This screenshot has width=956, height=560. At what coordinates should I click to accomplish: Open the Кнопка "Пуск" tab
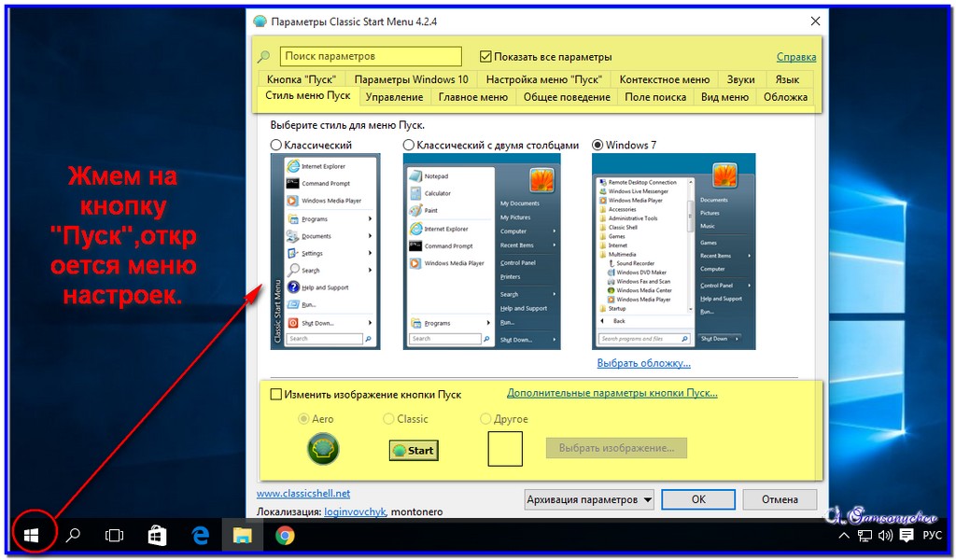click(x=302, y=79)
